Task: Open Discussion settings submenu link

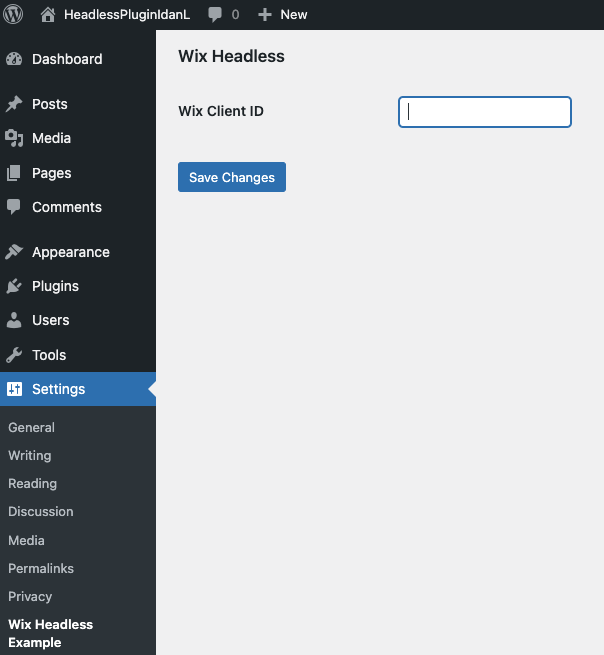Action: [41, 512]
